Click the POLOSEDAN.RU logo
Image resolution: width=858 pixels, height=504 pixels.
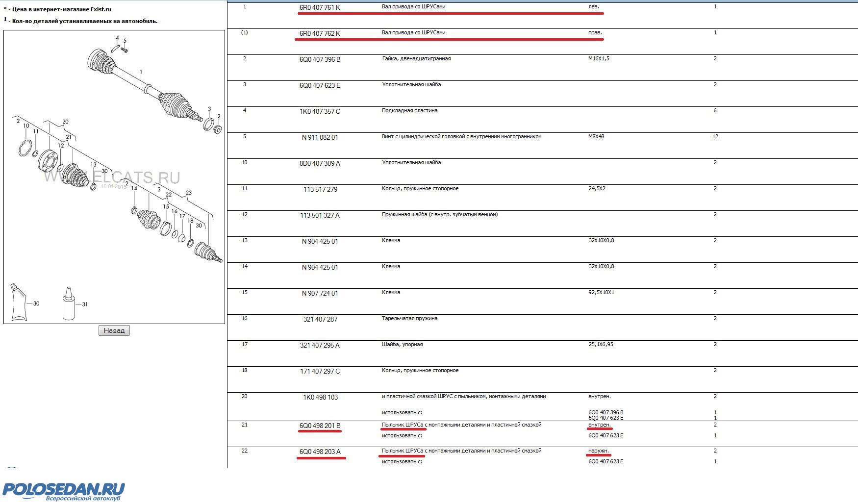[64, 490]
